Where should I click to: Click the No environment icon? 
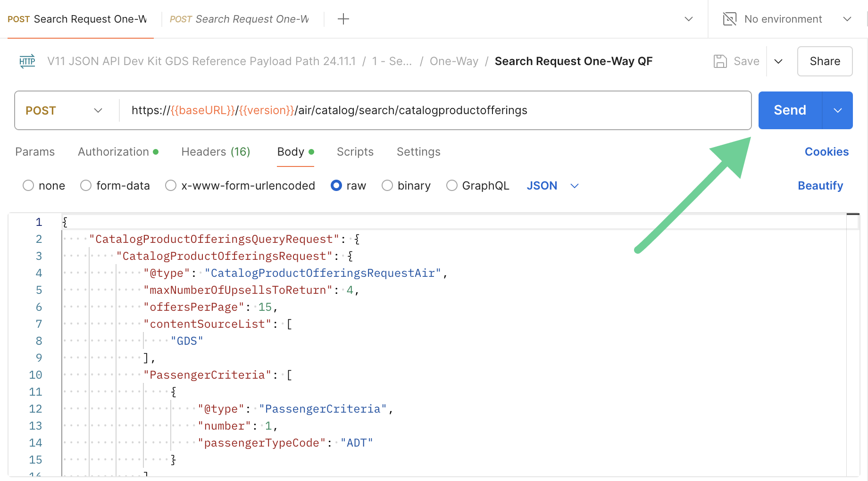tap(729, 19)
